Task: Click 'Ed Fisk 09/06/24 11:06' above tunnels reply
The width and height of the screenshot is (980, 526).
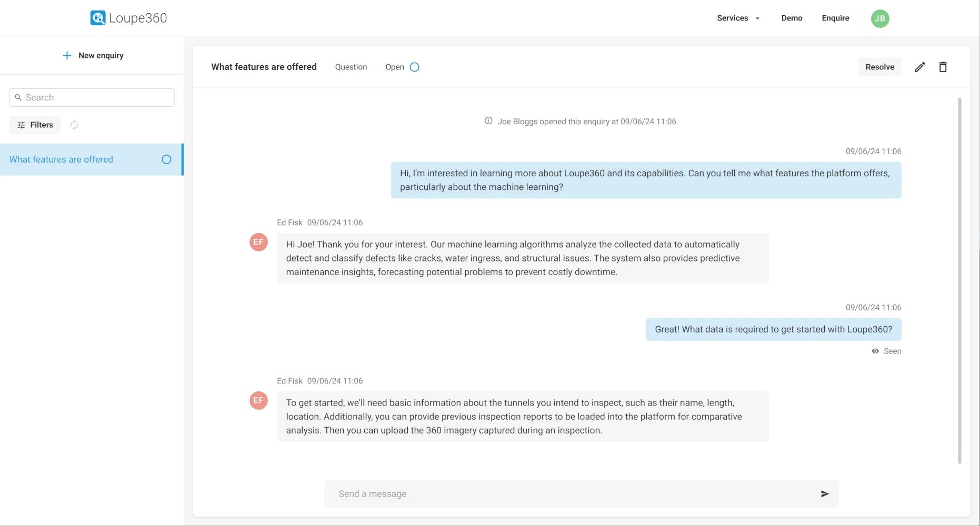Action: 319,381
